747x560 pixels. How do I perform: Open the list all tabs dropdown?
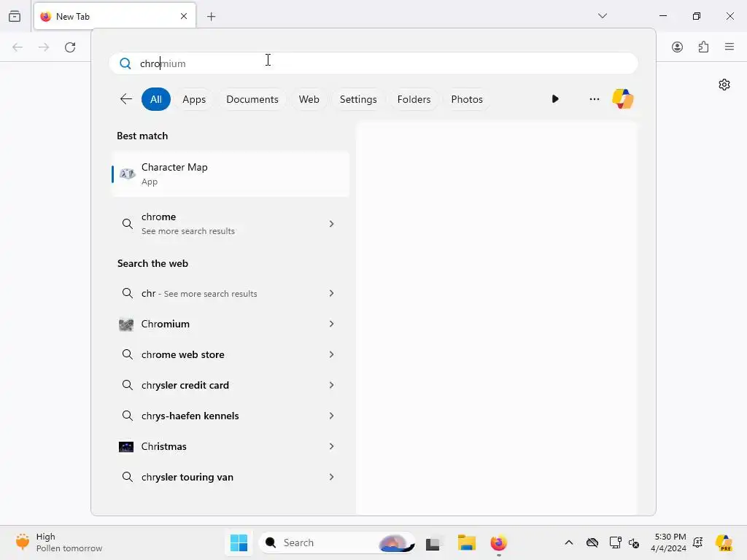click(602, 16)
